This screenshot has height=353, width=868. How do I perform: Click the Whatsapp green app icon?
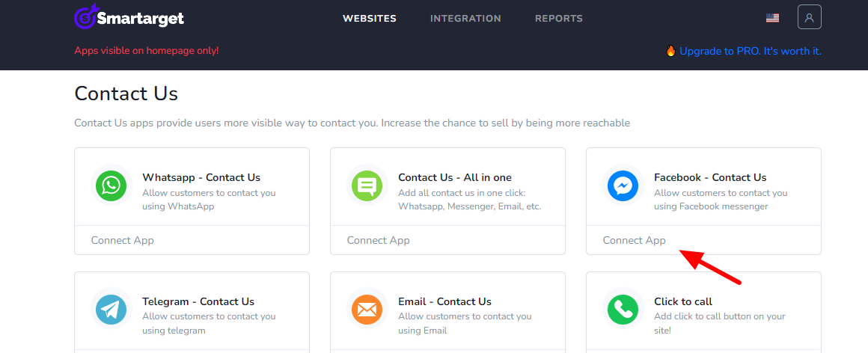tap(111, 185)
